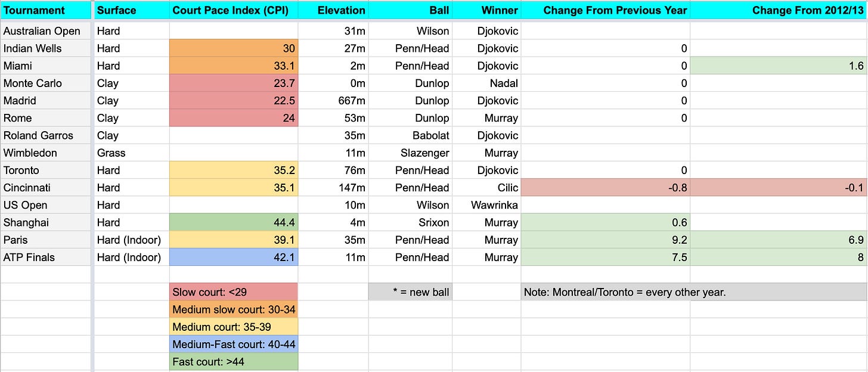This screenshot has height=372, width=868.
Task: Click the Grass surface cell
Action: (132, 153)
